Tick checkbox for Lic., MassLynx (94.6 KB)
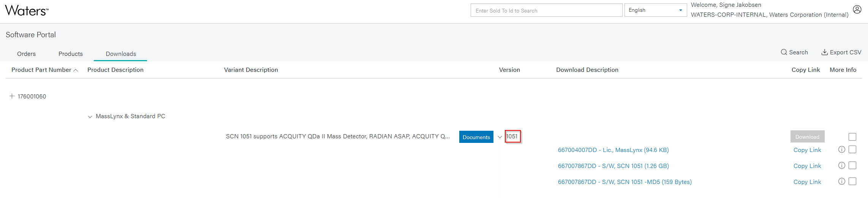 [852, 150]
